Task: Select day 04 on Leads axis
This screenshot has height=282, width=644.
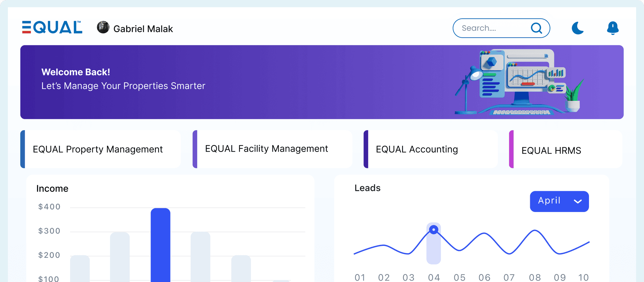Action: tap(434, 278)
